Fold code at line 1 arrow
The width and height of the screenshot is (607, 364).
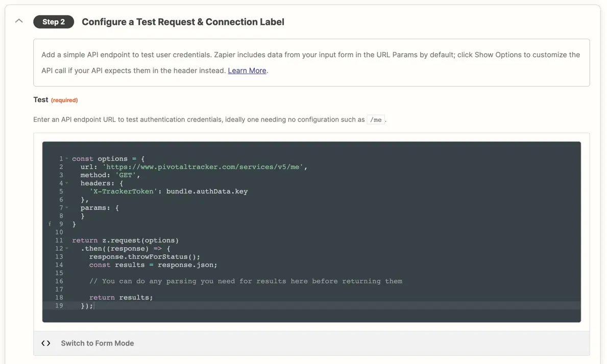[66, 158]
